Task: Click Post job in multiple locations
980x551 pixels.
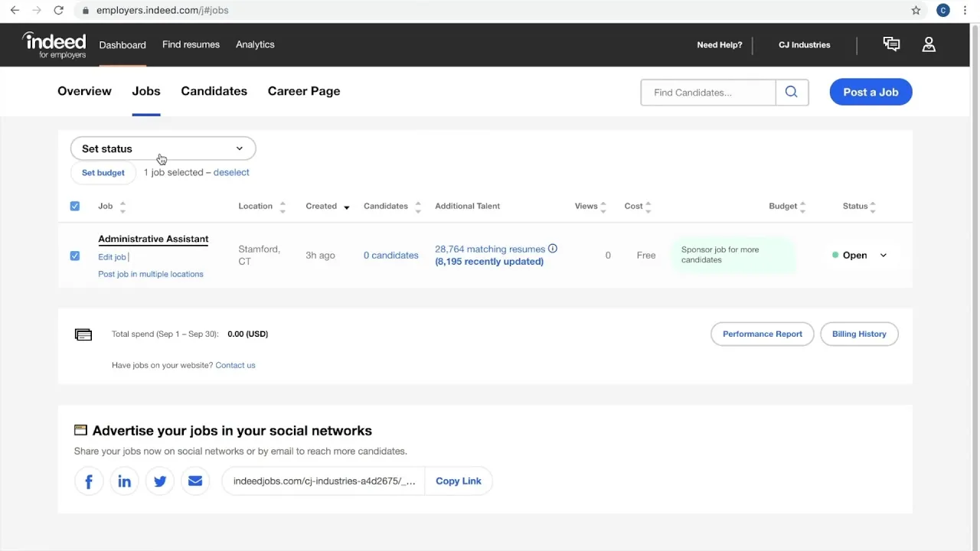Action: point(151,274)
